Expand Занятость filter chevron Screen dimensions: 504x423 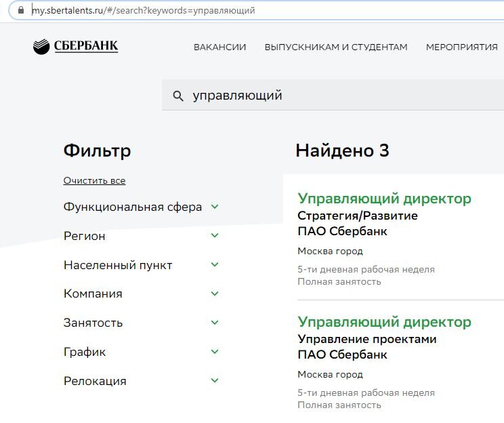pyautogui.click(x=215, y=323)
